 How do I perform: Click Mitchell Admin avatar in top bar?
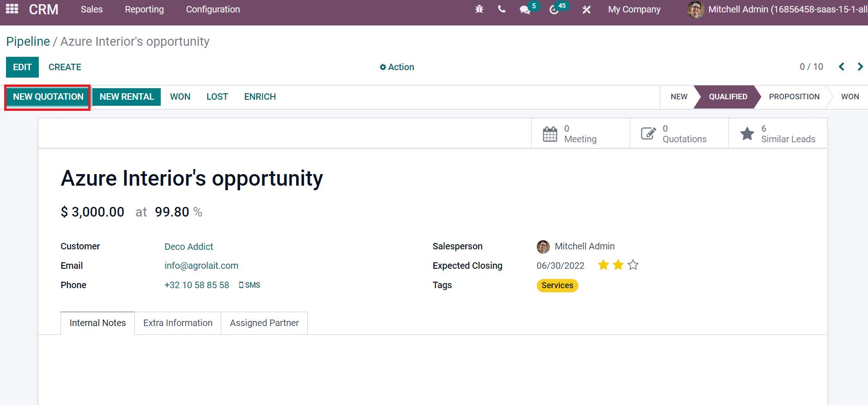(x=696, y=9)
